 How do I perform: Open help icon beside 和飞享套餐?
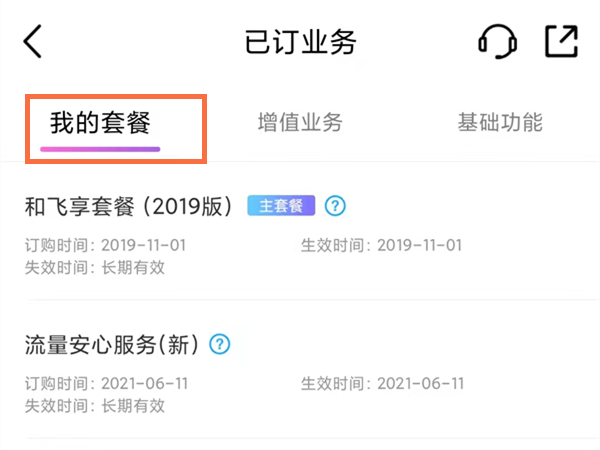[x=336, y=206]
